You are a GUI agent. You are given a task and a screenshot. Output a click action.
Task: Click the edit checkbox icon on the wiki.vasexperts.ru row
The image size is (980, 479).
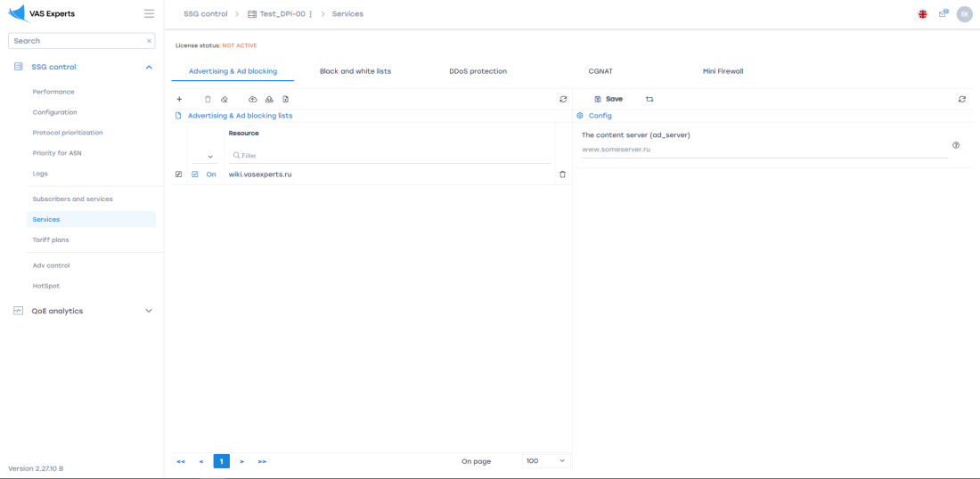pyautogui.click(x=179, y=175)
